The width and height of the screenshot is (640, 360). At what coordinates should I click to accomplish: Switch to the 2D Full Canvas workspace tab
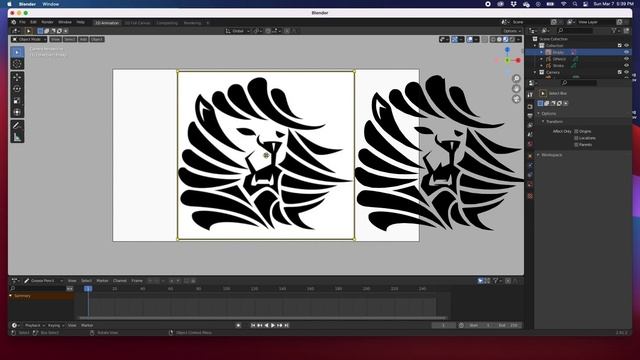click(138, 23)
